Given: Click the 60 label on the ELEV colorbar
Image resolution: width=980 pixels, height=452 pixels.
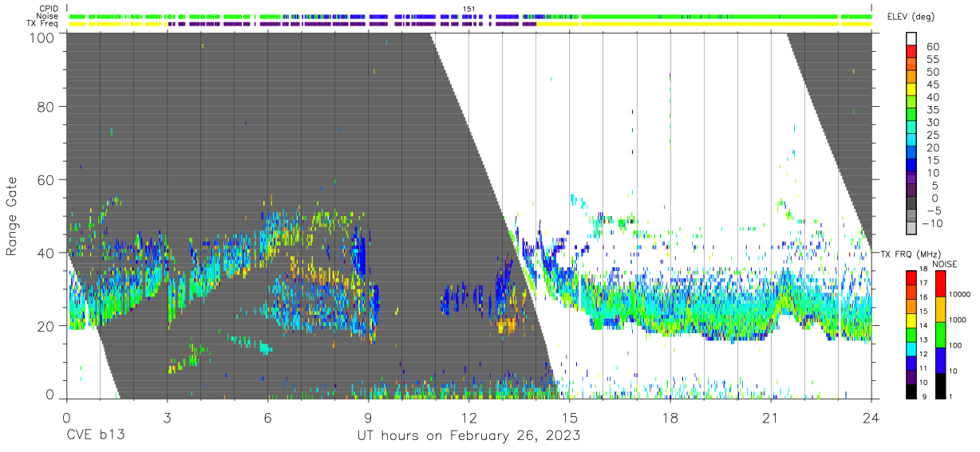Looking at the screenshot, I should (x=932, y=46).
